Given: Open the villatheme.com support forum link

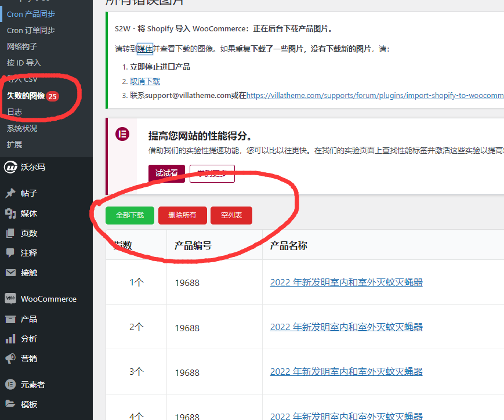Looking at the screenshot, I should pyautogui.click(x=375, y=96).
